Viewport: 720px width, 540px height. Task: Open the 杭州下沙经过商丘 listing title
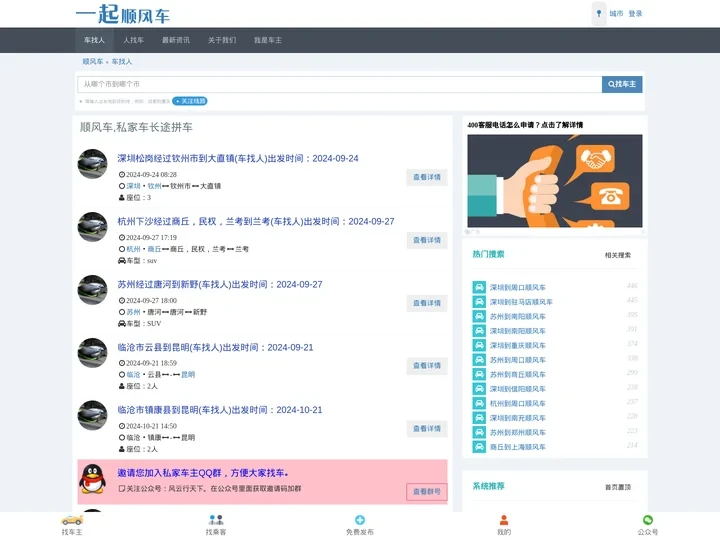[256, 221]
